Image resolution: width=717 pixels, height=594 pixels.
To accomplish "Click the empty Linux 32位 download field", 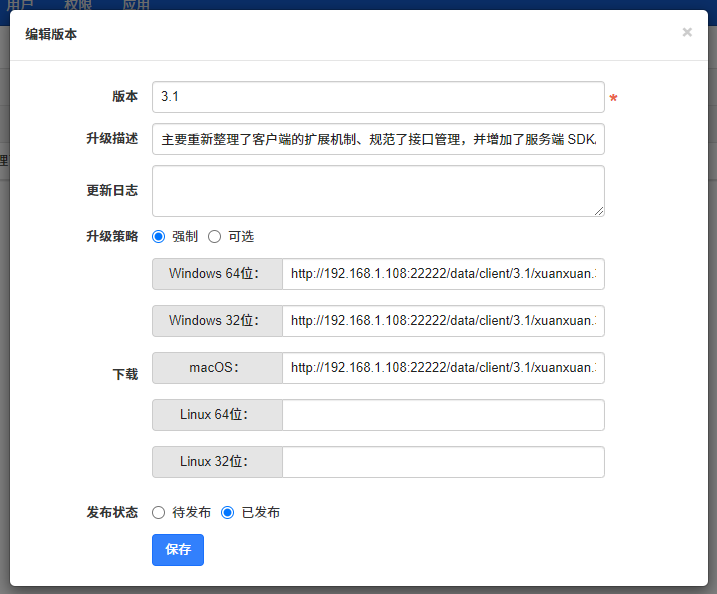I will coord(443,462).
